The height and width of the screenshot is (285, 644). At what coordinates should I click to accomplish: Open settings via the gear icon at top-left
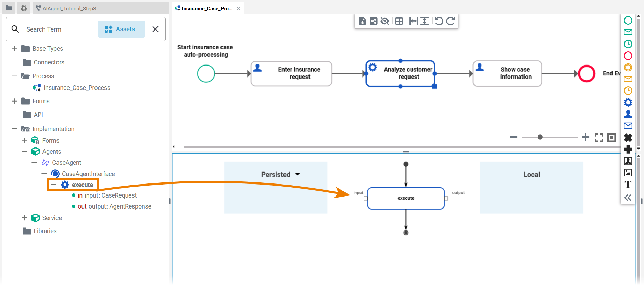(24, 8)
